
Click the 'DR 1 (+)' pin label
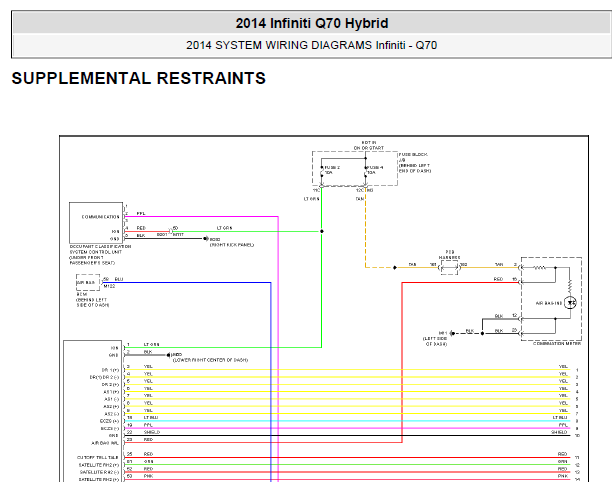(110, 370)
